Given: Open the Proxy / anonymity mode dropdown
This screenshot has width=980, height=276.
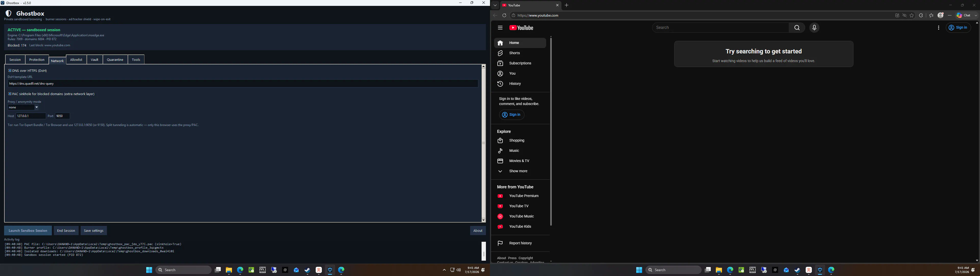Looking at the screenshot, I should point(23,108).
